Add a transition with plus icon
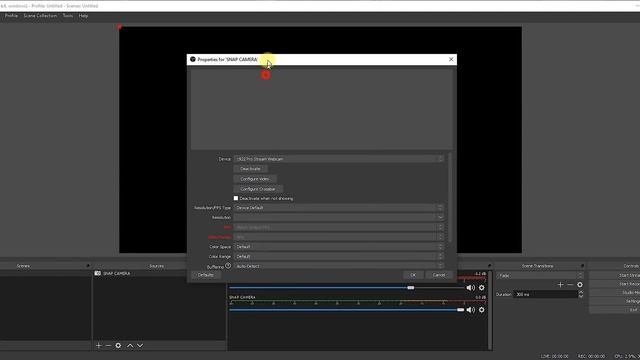Image resolution: width=640 pixels, height=360 pixels. coord(560,285)
